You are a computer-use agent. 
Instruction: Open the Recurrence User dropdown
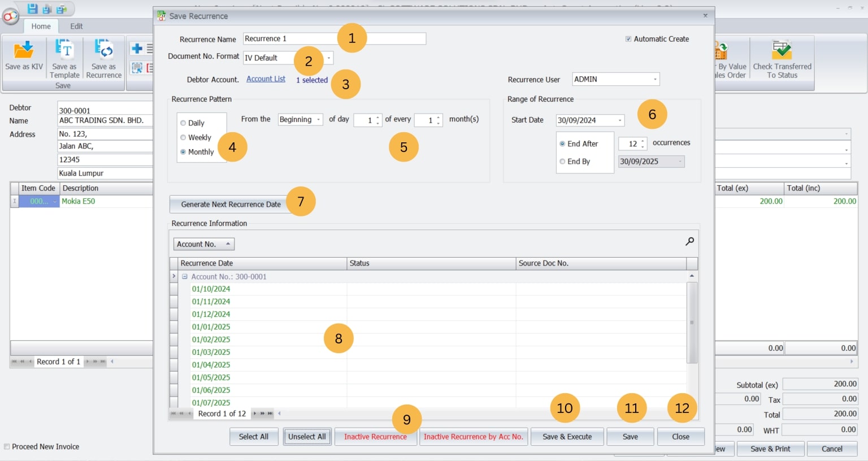click(x=655, y=80)
